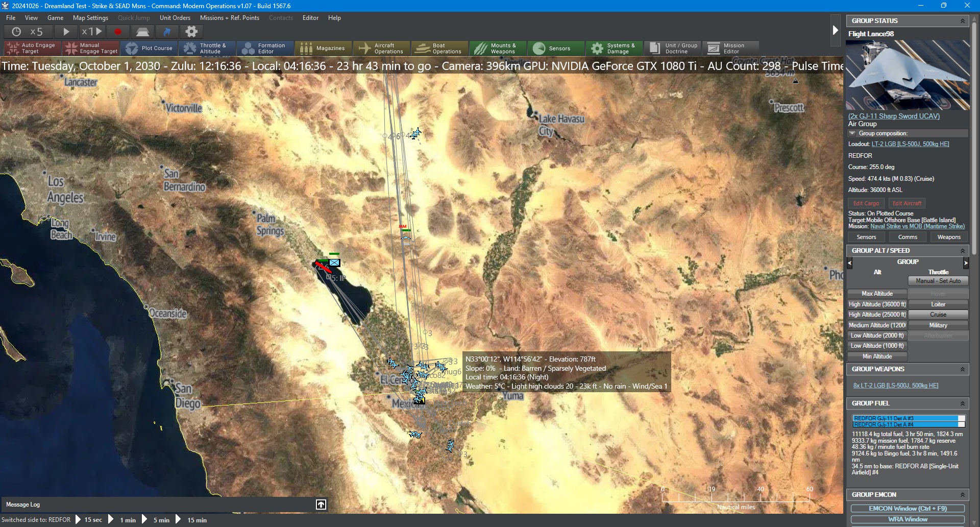Pop out the Message Log window
The image size is (980, 527).
click(321, 505)
